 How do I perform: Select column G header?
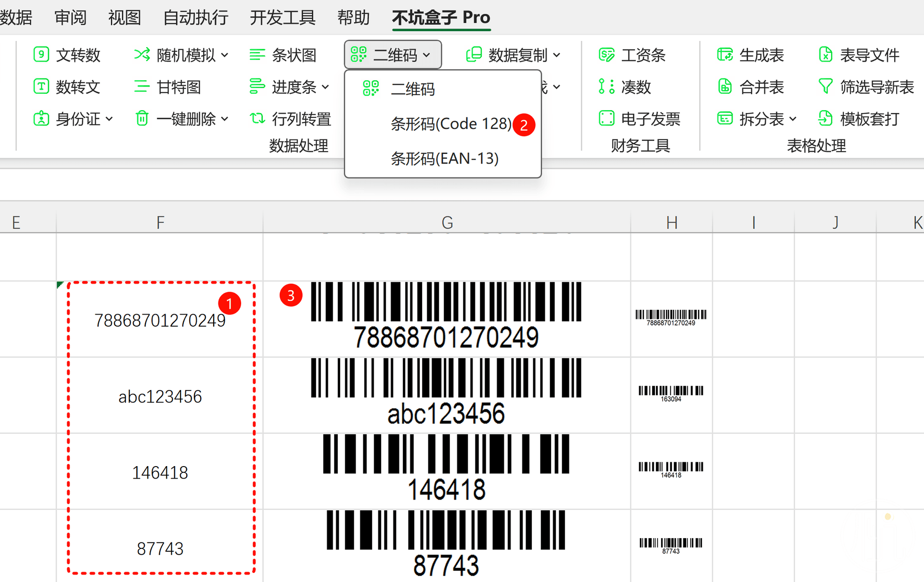pos(447,222)
